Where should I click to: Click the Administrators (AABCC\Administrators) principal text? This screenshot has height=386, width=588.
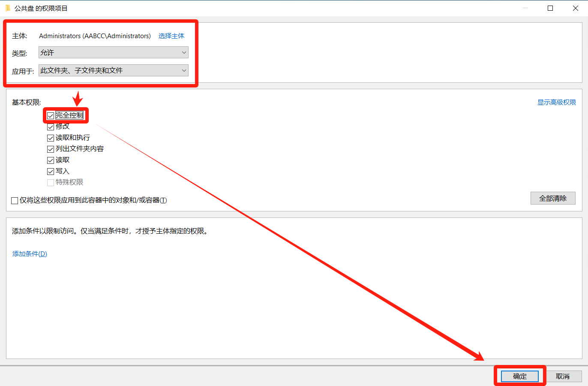[x=95, y=36]
